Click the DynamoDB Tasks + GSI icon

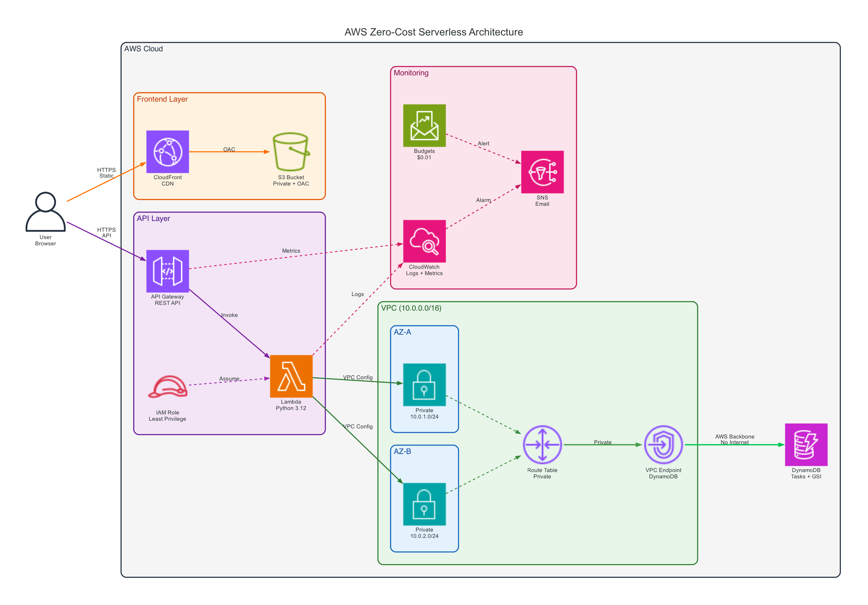tap(806, 444)
